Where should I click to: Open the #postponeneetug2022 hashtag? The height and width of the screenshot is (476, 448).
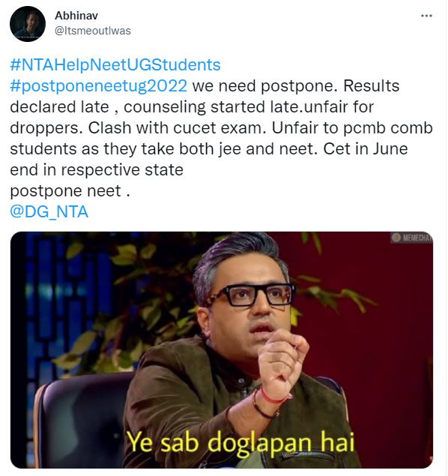(99, 86)
